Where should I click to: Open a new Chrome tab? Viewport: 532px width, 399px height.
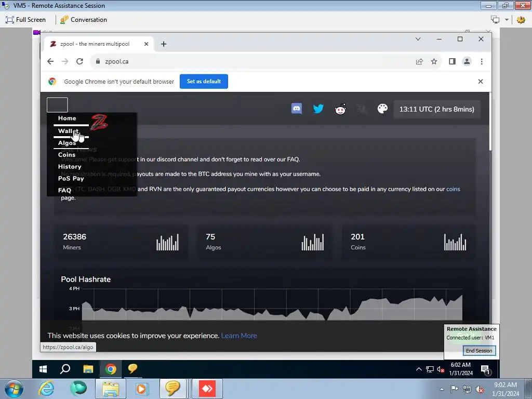tap(164, 44)
